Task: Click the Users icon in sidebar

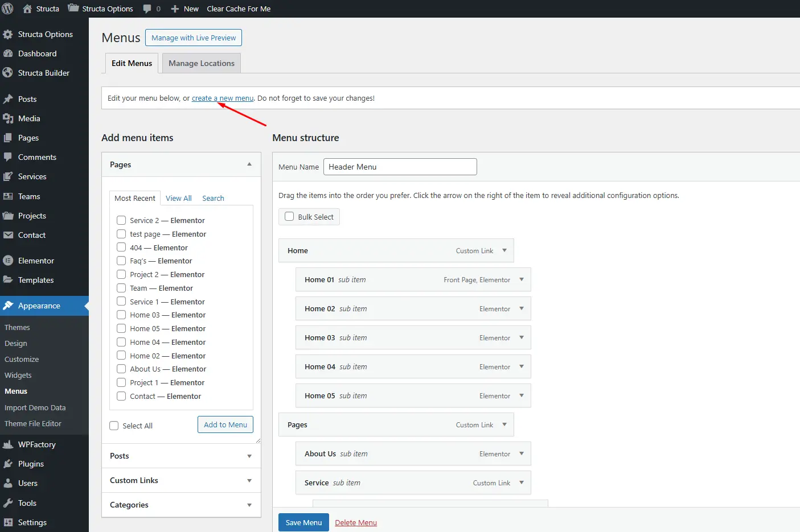Action: click(x=8, y=483)
